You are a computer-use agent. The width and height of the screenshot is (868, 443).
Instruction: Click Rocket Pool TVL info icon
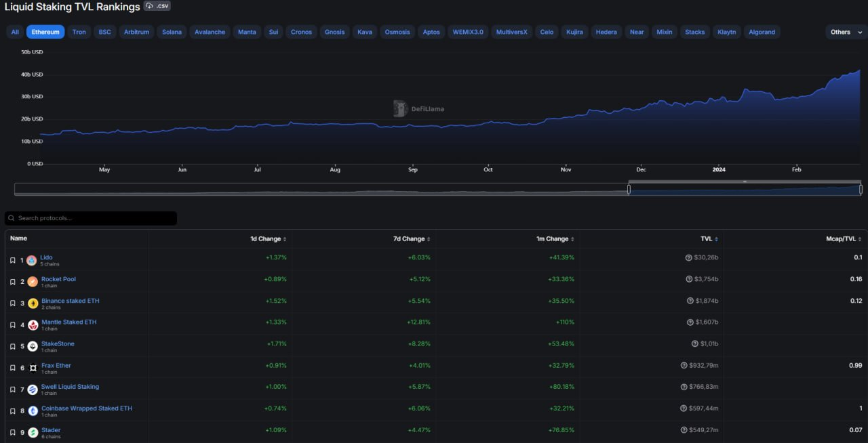(x=690, y=279)
